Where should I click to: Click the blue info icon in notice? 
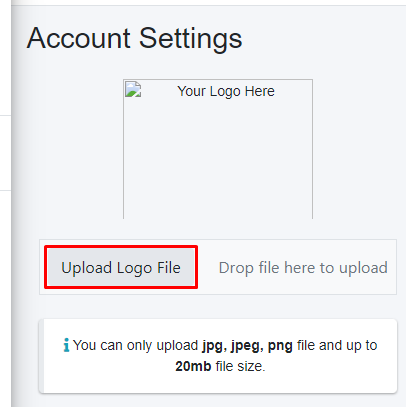[x=67, y=345]
